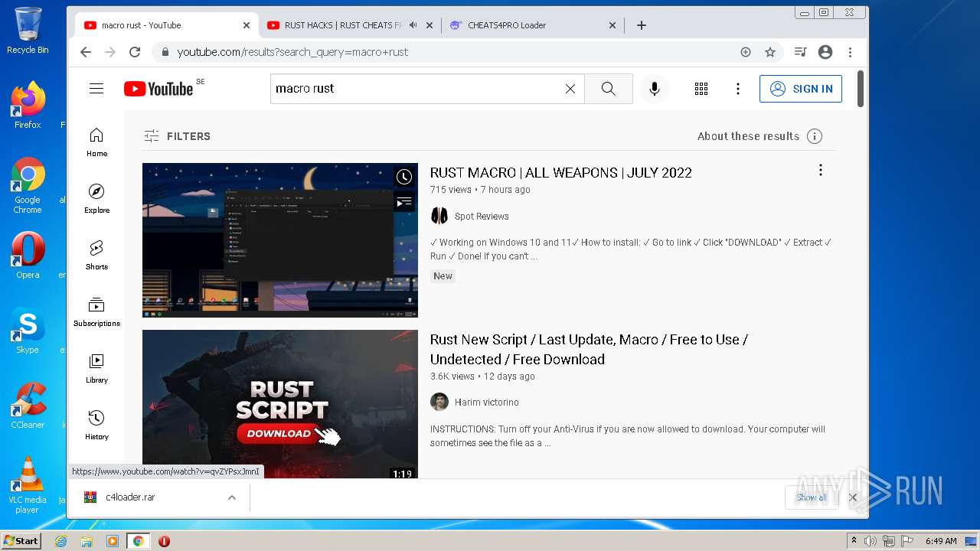This screenshot has width=980, height=551.
Task: Open the YouTube apps grid icon
Action: (x=701, y=89)
